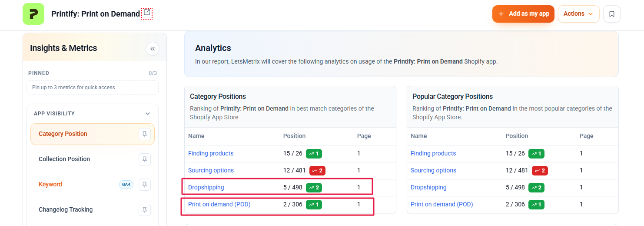Click Add as my app button
This screenshot has width=644, height=226.
523,14
